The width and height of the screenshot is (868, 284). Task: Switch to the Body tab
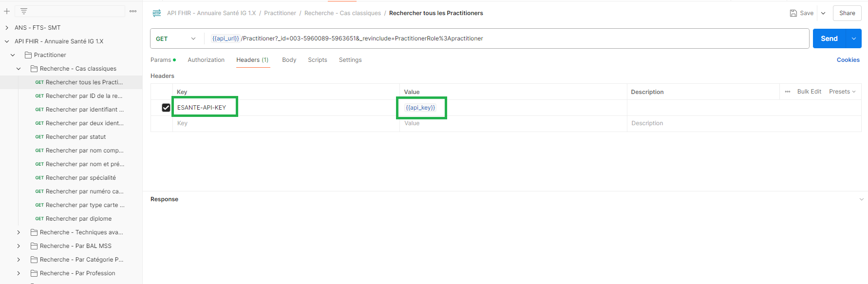point(289,60)
